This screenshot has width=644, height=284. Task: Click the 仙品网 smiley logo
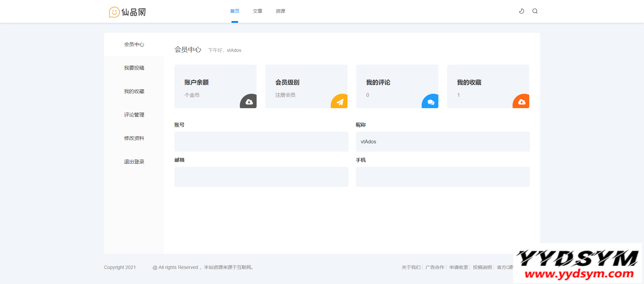(x=127, y=12)
